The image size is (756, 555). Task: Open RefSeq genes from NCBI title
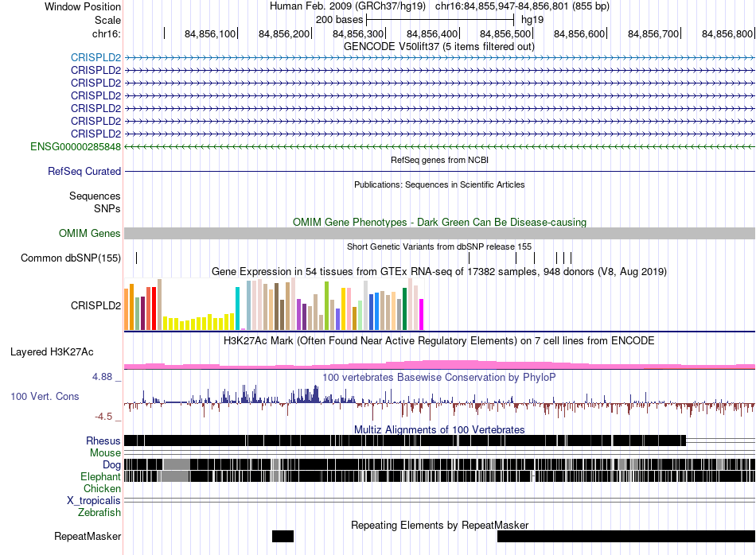(x=439, y=160)
